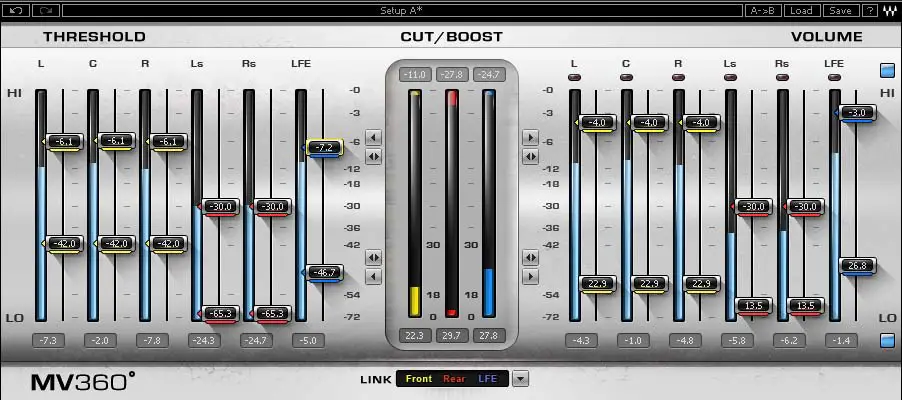Toggle the LED above Volume C channel
The image size is (902, 400).
click(626, 77)
